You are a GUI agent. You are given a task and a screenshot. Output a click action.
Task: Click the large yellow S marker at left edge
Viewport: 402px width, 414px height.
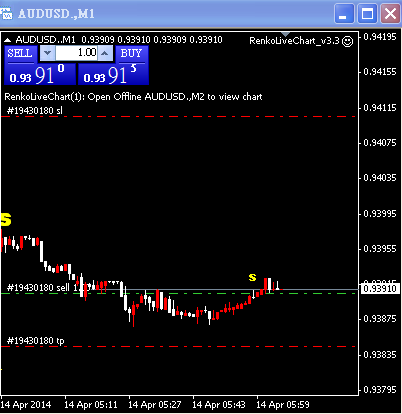pyautogui.click(x=6, y=219)
